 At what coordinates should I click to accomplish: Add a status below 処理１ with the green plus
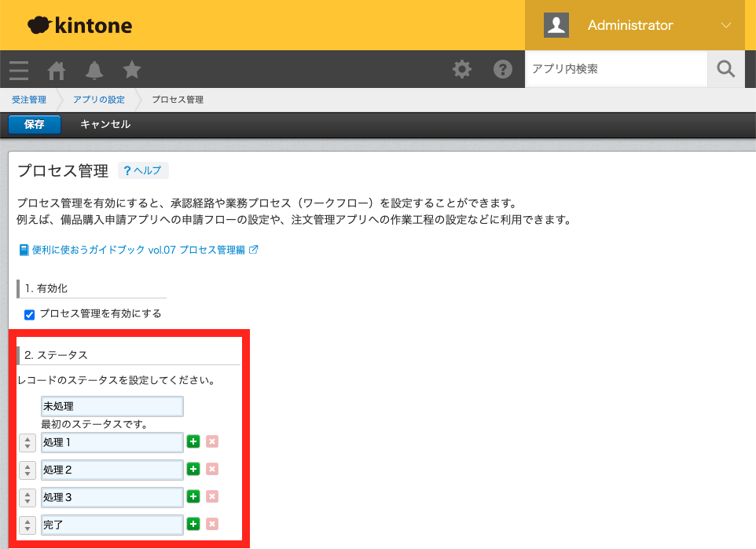[x=193, y=441]
